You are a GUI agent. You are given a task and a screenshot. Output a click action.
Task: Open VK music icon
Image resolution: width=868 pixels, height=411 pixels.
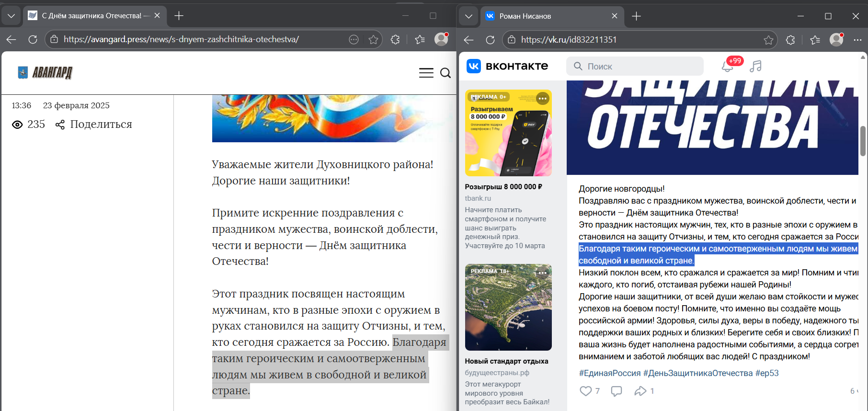[756, 66]
